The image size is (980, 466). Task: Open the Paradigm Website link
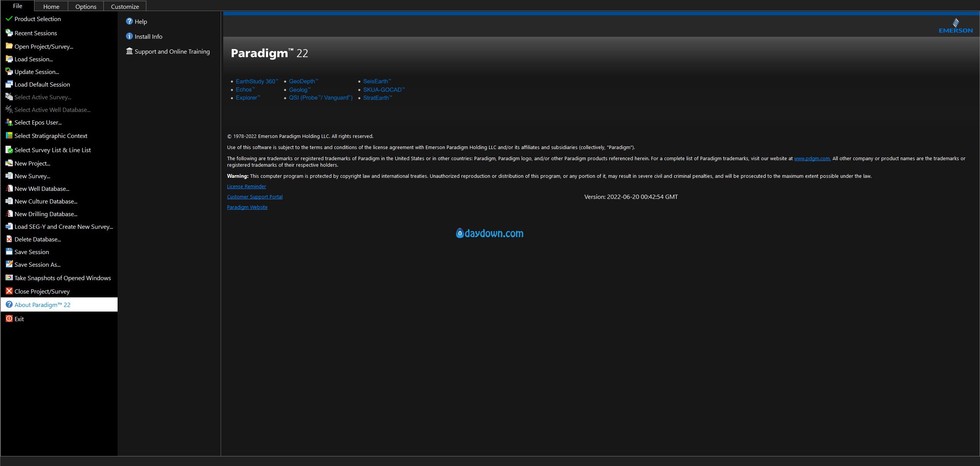coord(247,207)
